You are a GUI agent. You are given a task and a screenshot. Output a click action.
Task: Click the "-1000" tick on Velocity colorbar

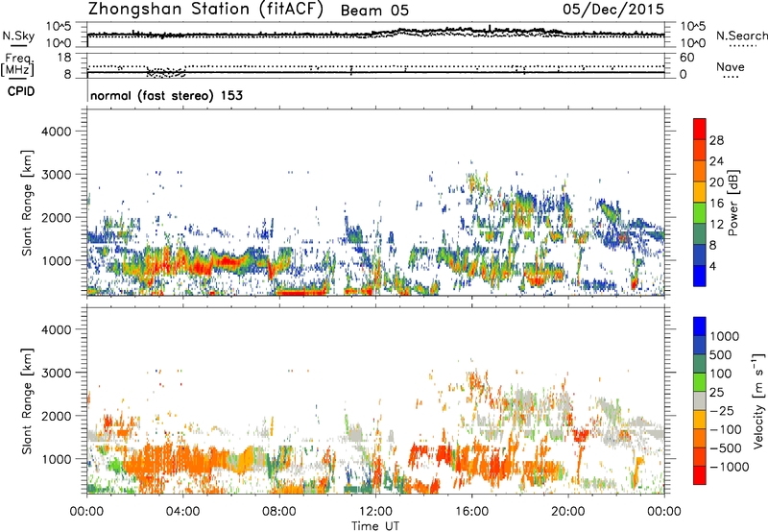coord(728,467)
